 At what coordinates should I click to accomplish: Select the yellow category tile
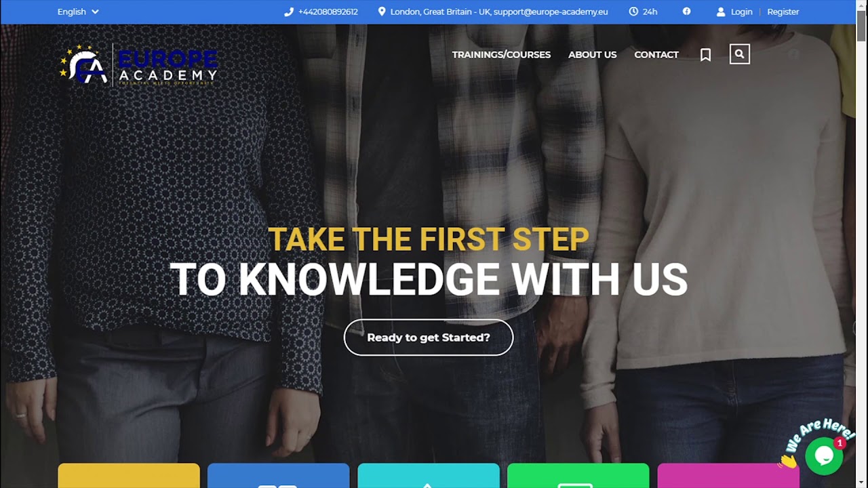[129, 476]
